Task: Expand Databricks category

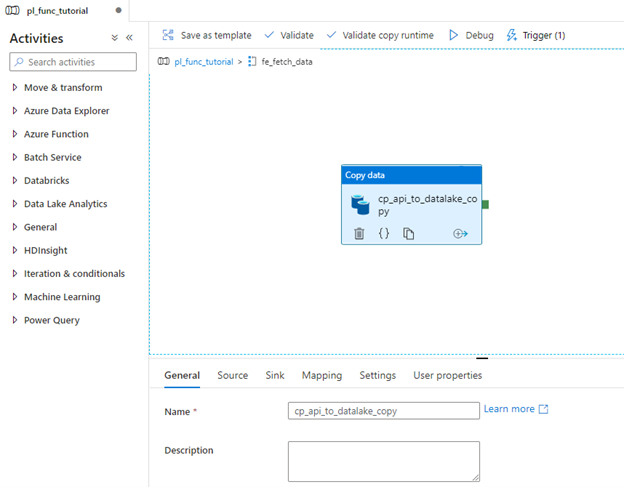Action: [x=15, y=180]
